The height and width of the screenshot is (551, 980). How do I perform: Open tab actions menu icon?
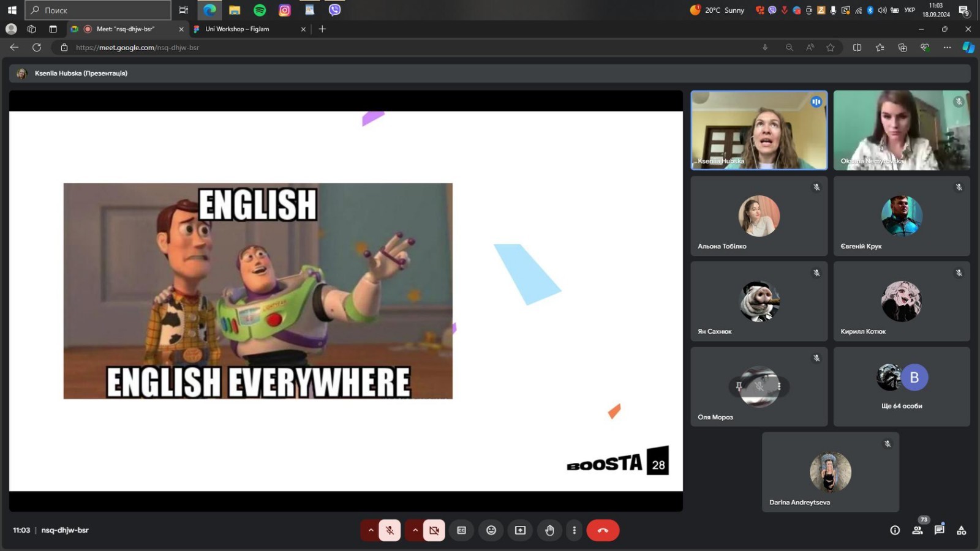tap(53, 29)
